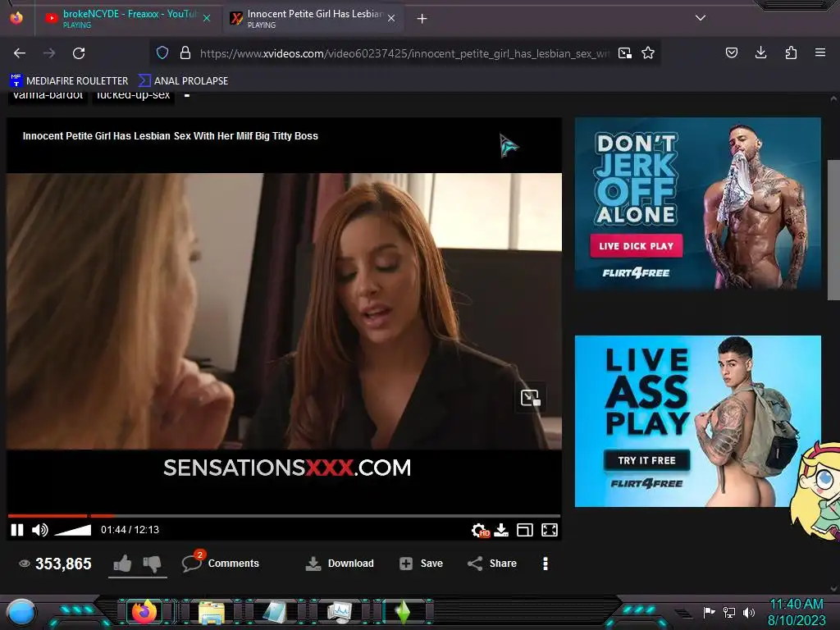The width and height of the screenshot is (840, 630).
Task: Click picture-in-picture overlay button on video
Action: click(531, 398)
